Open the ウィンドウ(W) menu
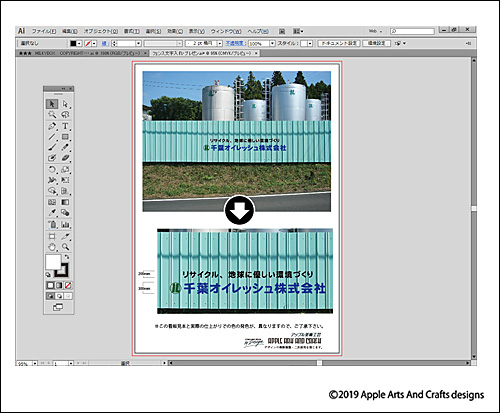The width and height of the screenshot is (500, 413). (226, 31)
